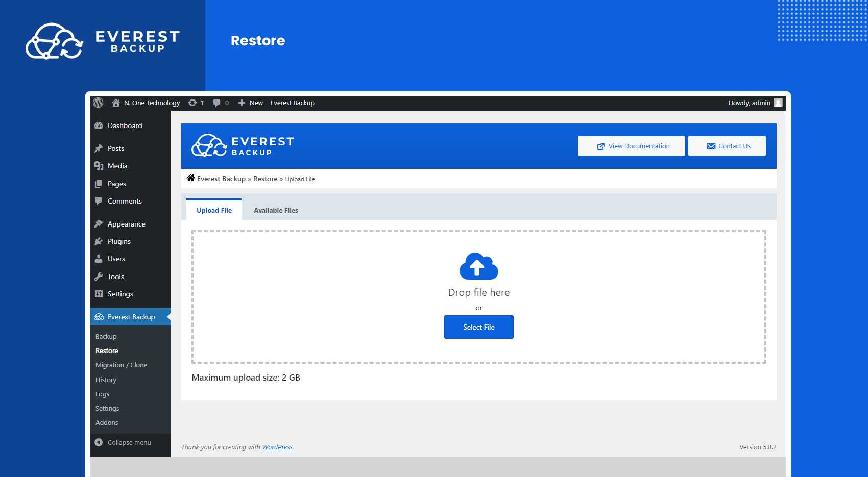The image size is (868, 477).
Task: Click the home icon beside N. One Technology
Action: click(116, 103)
